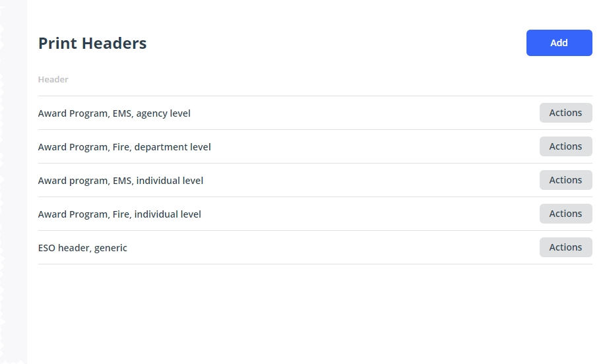Expand Actions for Award program, EMS, individual level
This screenshot has width=603, height=364.
click(x=565, y=180)
